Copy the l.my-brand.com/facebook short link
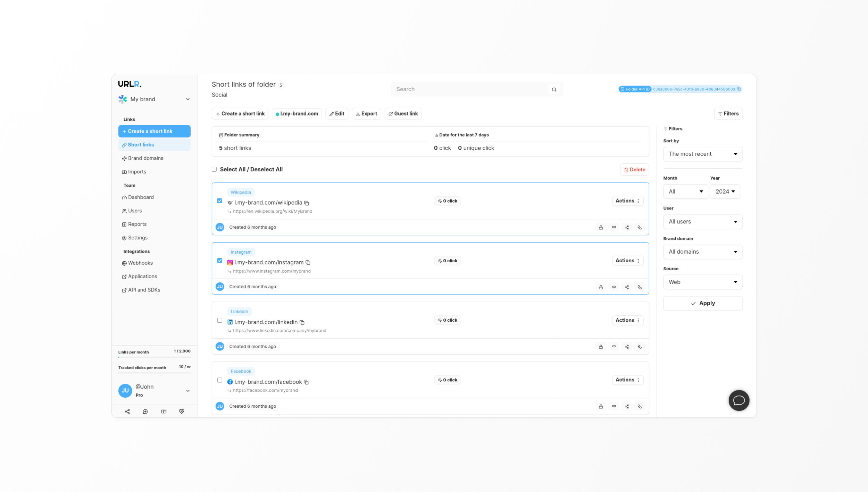868x492 pixels. (x=306, y=382)
